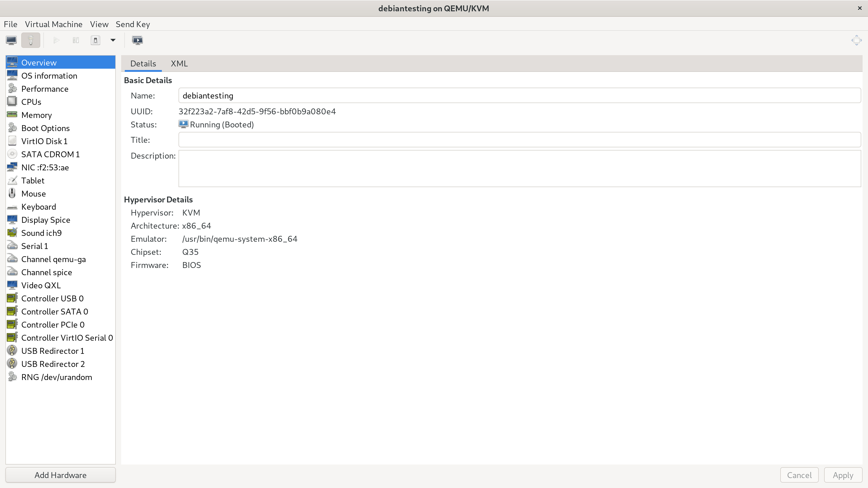Open the File menu
The height and width of the screenshot is (488, 868).
pyautogui.click(x=10, y=24)
